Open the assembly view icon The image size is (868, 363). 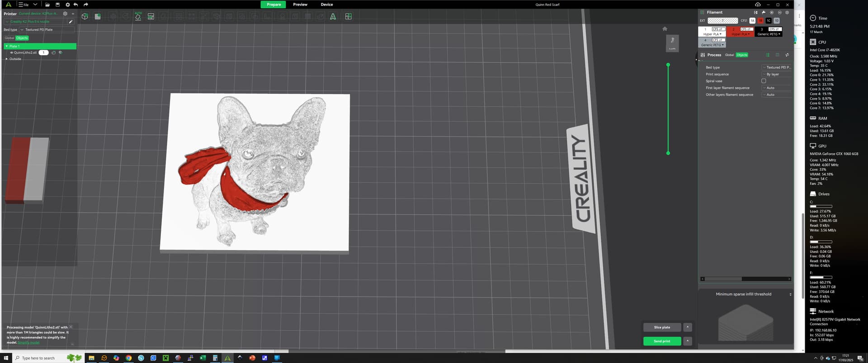[348, 16]
